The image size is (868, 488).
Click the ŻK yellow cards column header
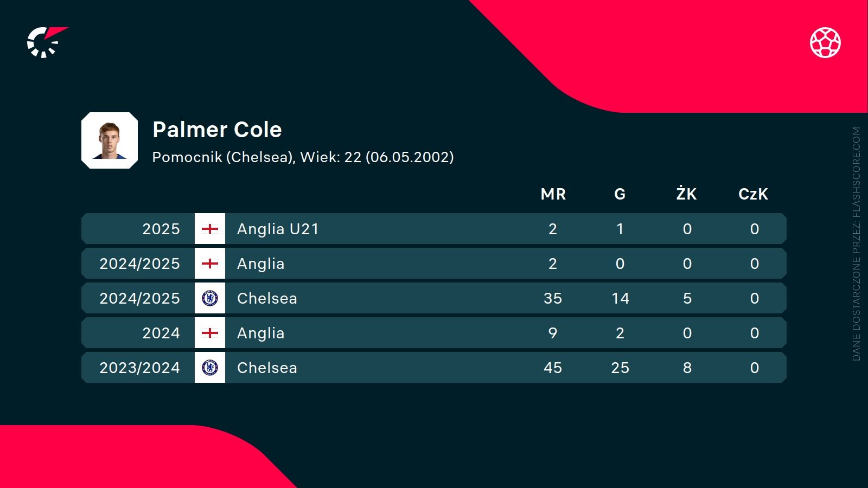pos(687,194)
